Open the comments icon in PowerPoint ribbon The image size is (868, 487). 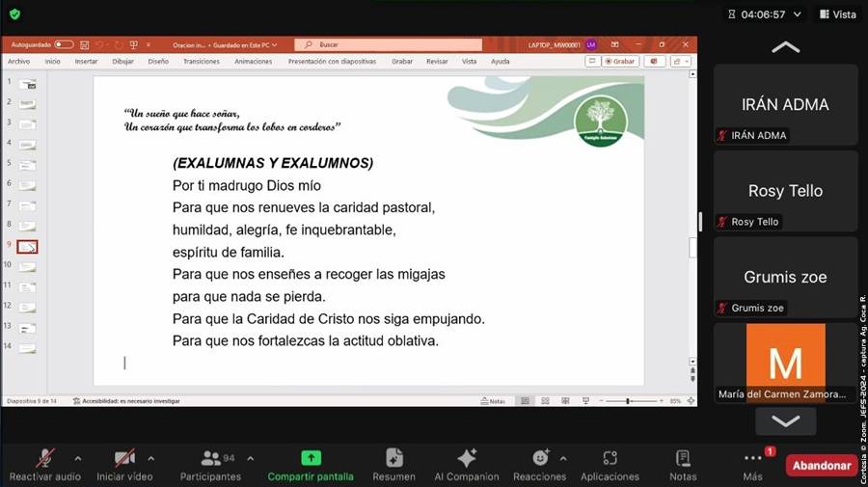pos(592,61)
